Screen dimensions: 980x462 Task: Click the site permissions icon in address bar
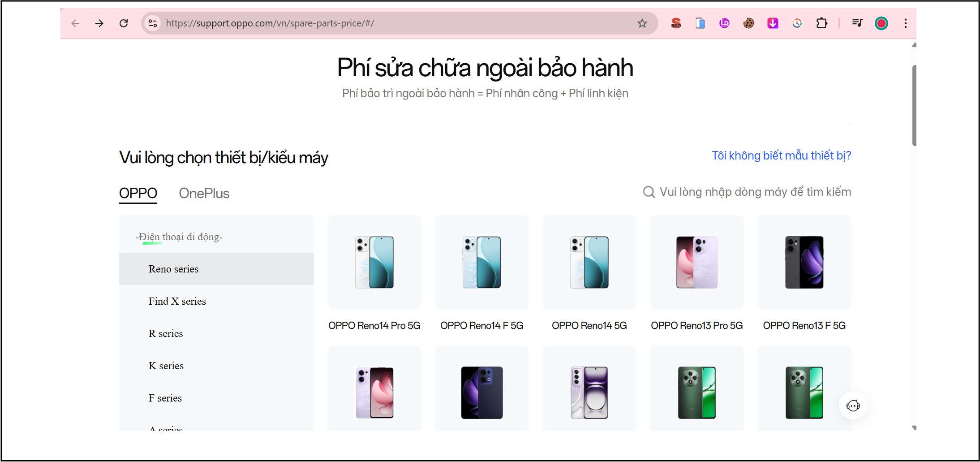click(x=152, y=23)
